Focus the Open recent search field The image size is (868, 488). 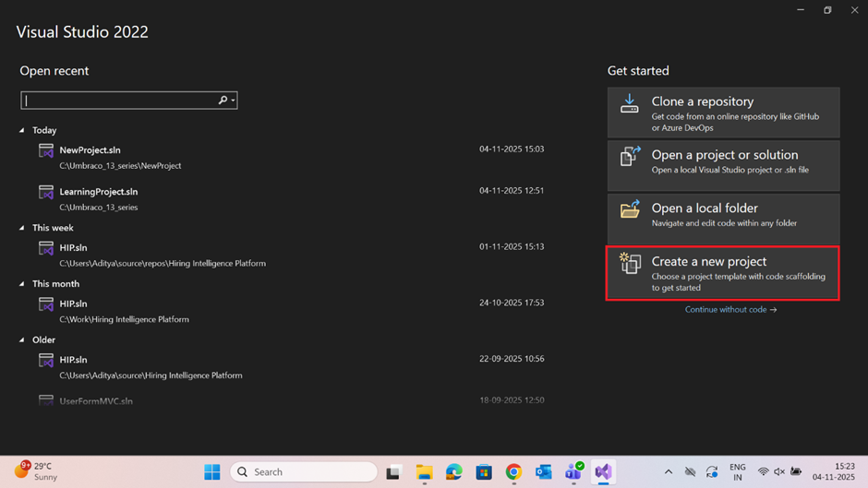click(120, 101)
